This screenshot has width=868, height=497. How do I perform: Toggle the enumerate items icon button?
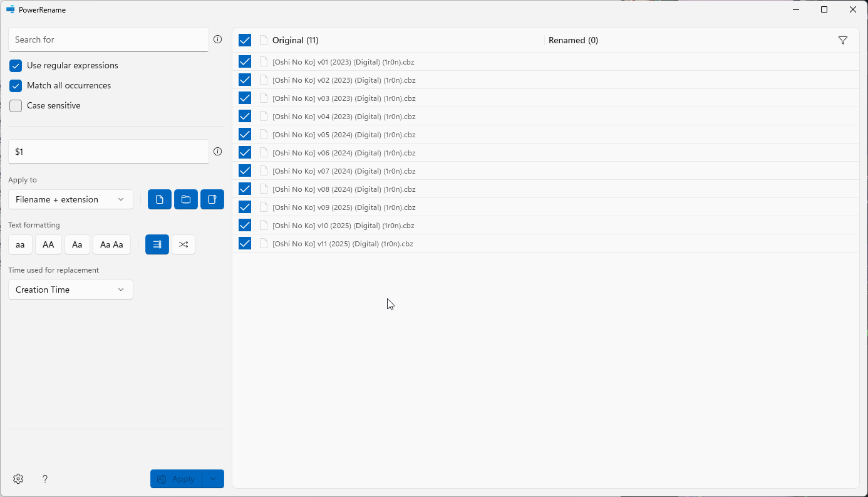[x=157, y=244]
